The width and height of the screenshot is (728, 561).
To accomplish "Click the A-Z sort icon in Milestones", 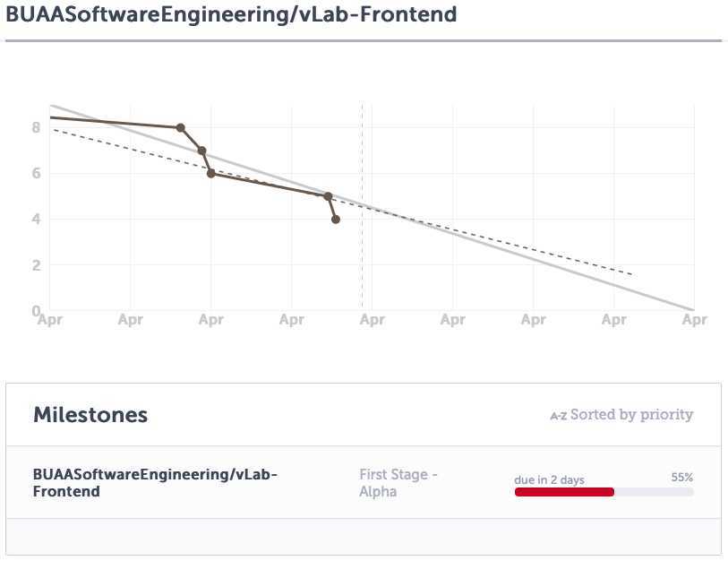I will [558, 416].
